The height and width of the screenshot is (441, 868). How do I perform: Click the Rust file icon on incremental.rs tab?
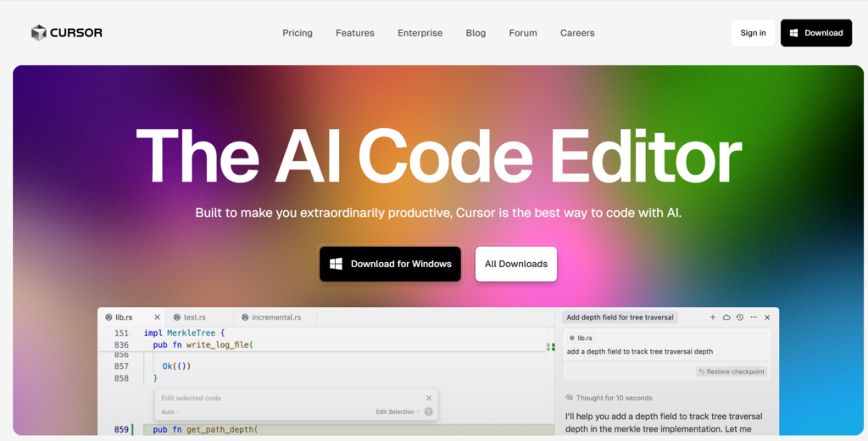click(x=245, y=317)
